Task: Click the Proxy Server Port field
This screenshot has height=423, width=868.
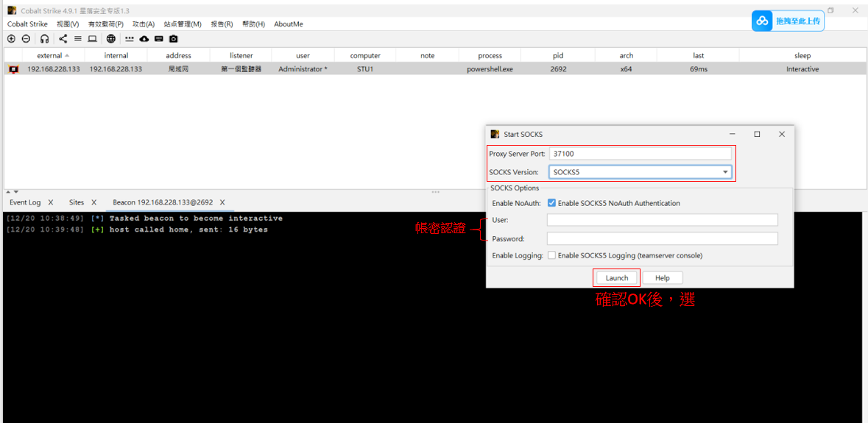Action: [x=640, y=153]
